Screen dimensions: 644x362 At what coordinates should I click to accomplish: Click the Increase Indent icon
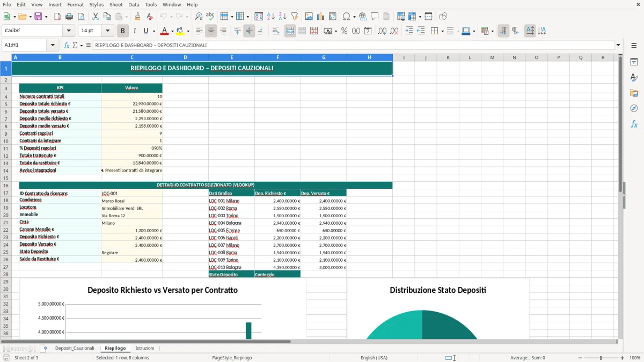409,31
